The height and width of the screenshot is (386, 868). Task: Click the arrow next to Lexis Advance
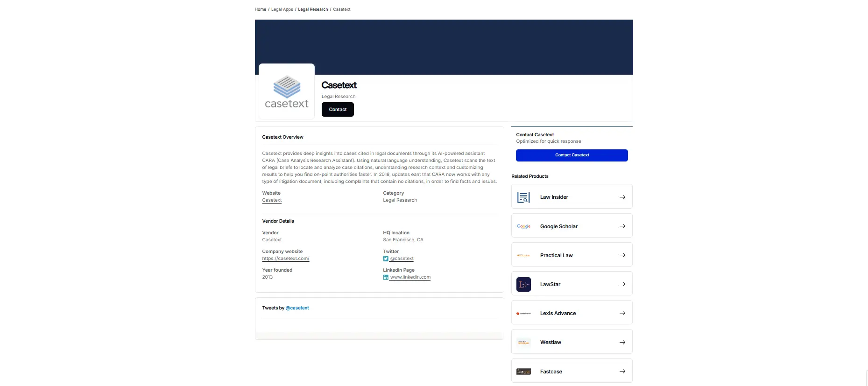[x=622, y=313]
